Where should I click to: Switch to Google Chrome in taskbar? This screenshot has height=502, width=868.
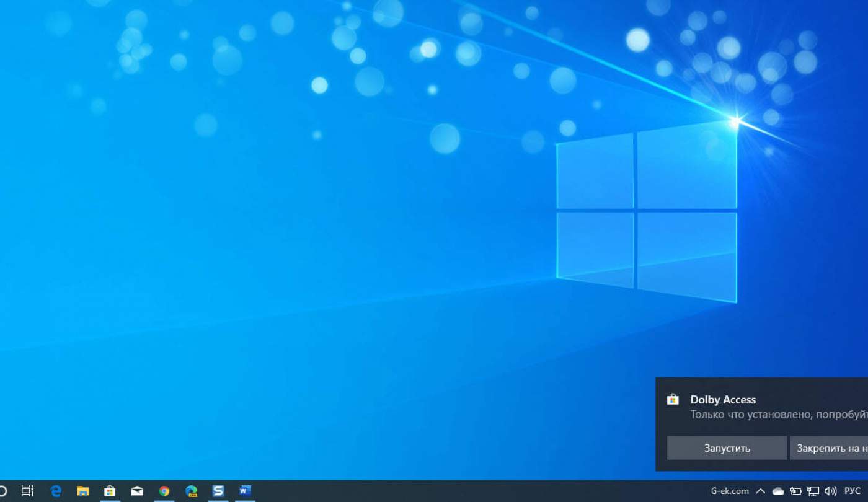[164, 491]
